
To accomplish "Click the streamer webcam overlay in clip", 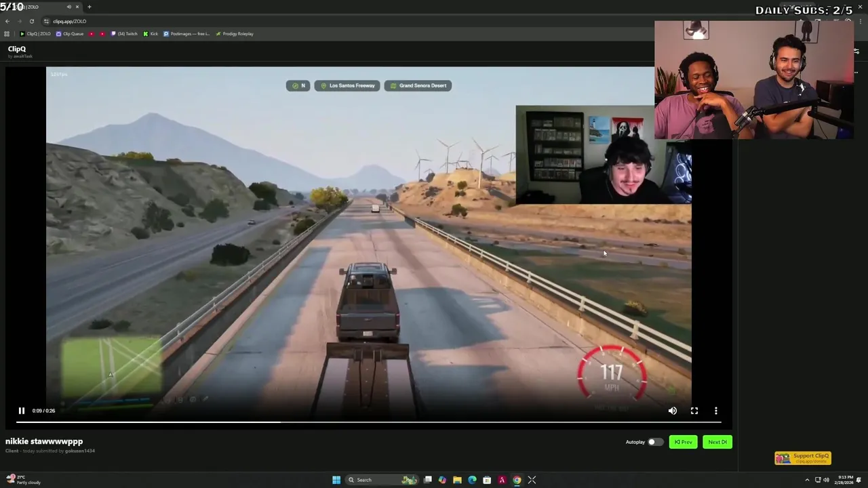I will click(x=604, y=155).
